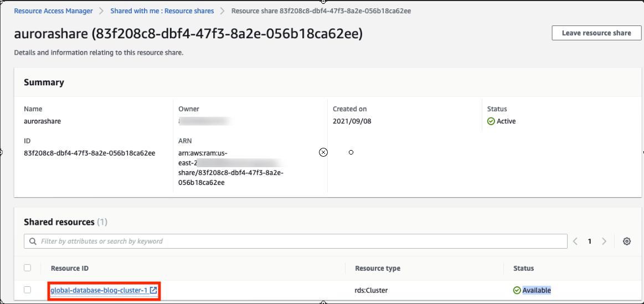Image resolution: width=644 pixels, height=304 pixels.
Task: Sort by Resource type column header
Action: pos(378,268)
